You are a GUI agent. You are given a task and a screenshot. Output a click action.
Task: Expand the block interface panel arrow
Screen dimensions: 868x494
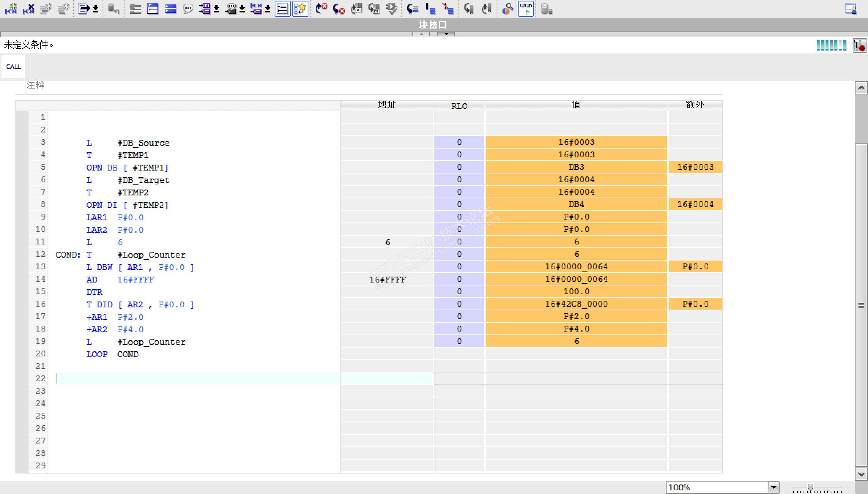tap(446, 34)
